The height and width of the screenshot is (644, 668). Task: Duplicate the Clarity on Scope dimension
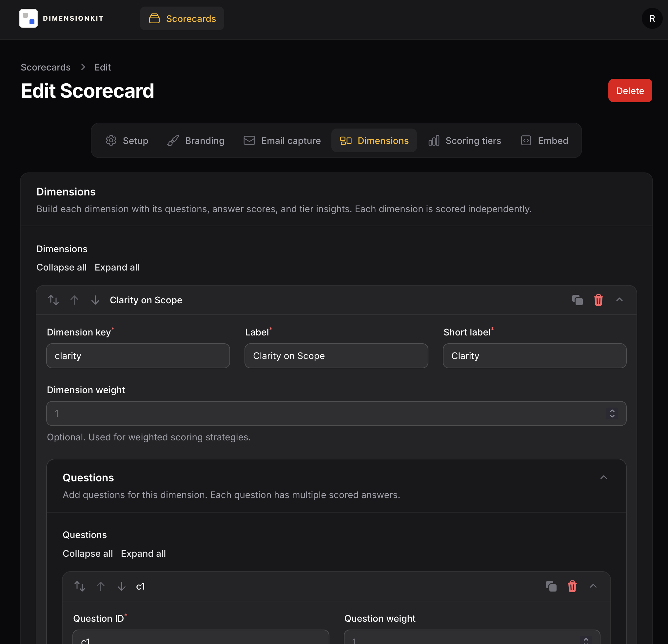pos(577,300)
